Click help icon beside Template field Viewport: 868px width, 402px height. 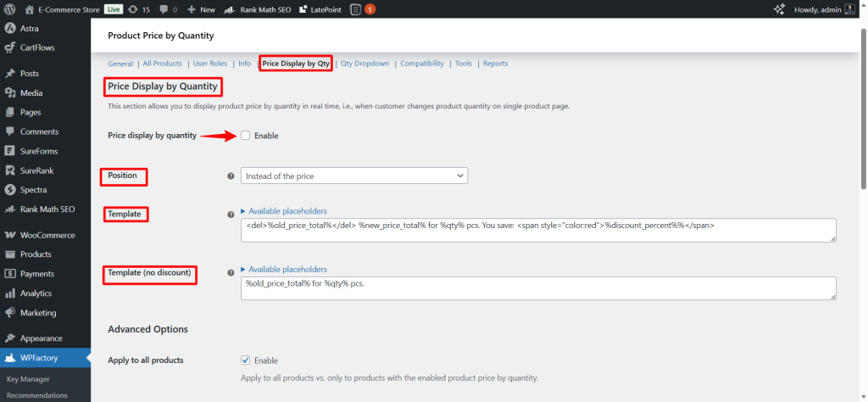[231, 215]
